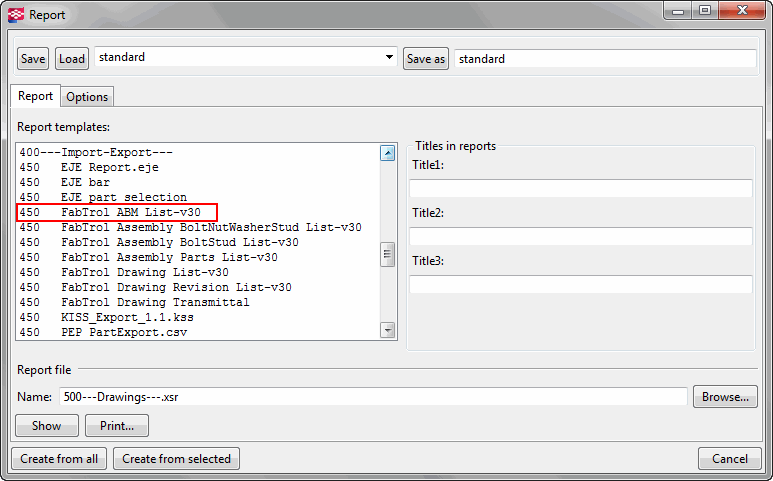Close the Report window

(x=742, y=11)
